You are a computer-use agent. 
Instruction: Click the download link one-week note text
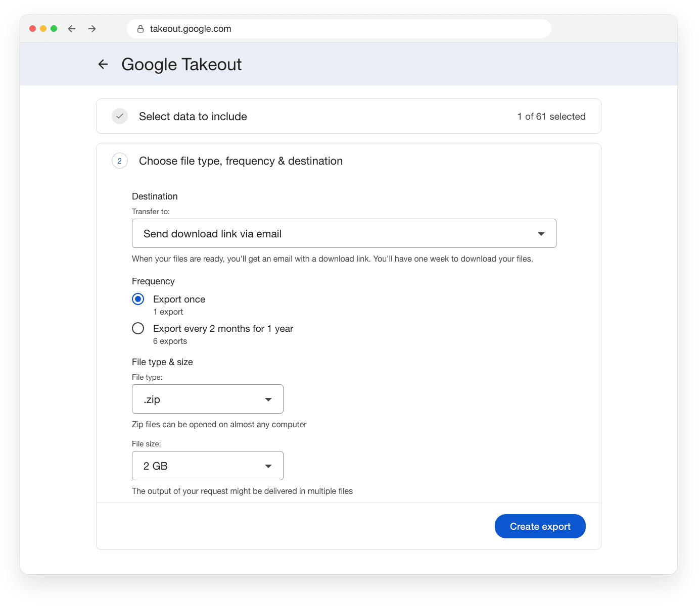point(333,259)
